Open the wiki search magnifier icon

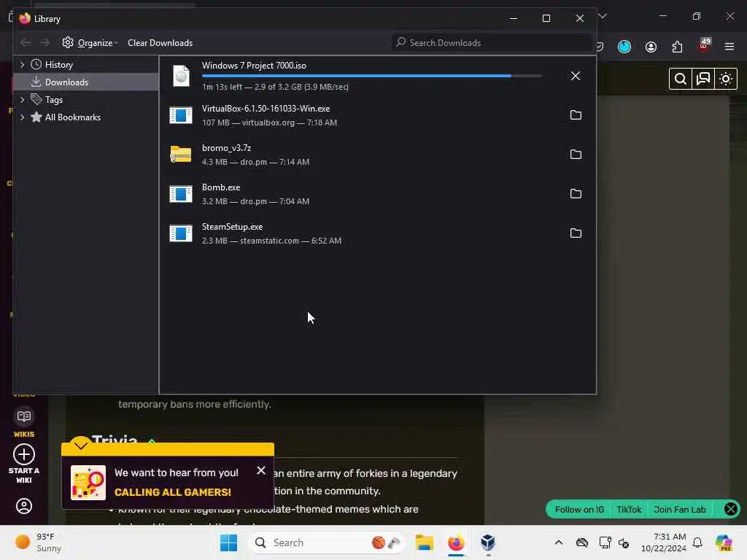pos(681,79)
